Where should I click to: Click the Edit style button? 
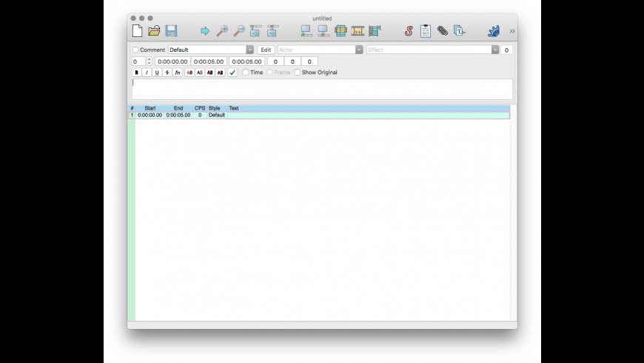click(266, 50)
